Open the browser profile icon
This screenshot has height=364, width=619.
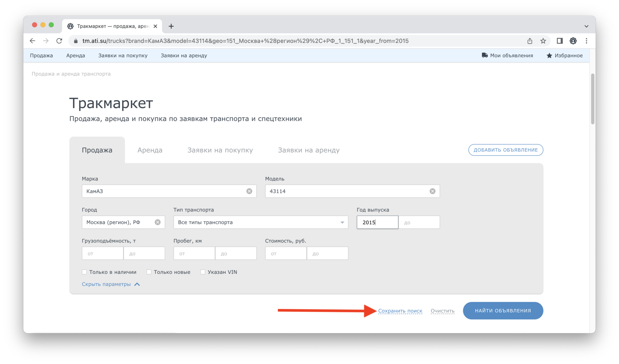coord(573,41)
